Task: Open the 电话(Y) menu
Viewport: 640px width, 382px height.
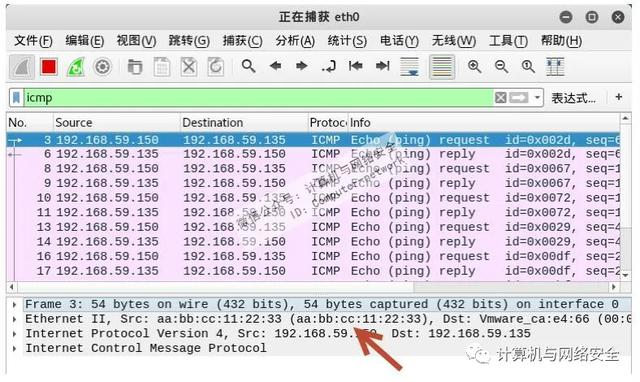Action: click(399, 41)
